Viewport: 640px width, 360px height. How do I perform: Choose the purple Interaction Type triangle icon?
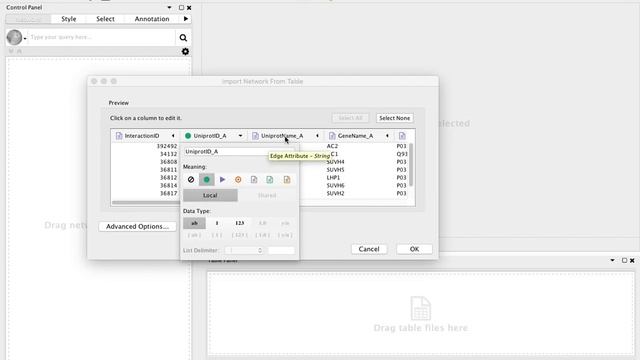coord(222,180)
